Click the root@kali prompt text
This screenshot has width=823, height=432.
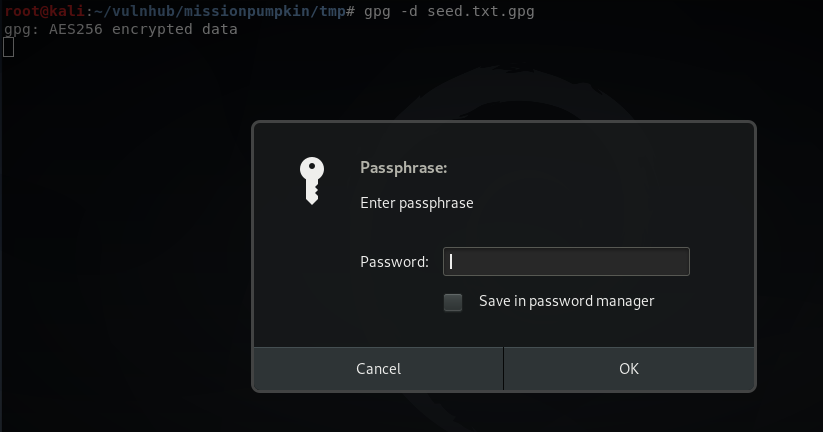[x=44, y=11]
